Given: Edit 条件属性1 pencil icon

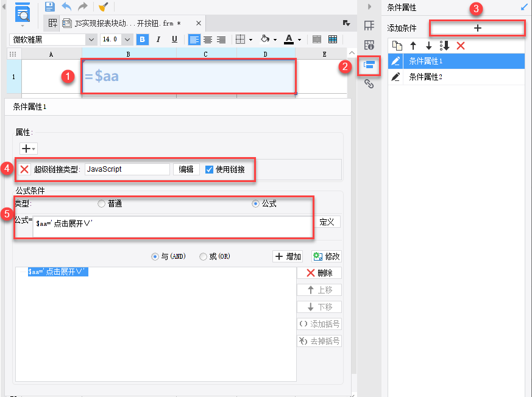Looking at the screenshot, I should click(x=395, y=61).
